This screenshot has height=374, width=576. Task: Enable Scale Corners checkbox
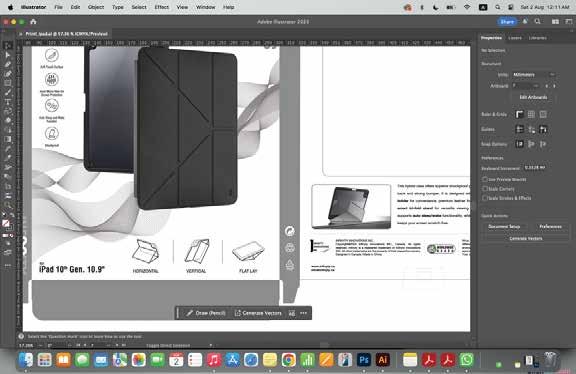pos(485,188)
